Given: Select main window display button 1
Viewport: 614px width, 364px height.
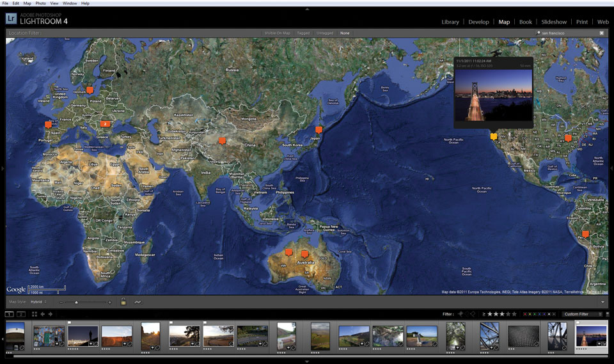Looking at the screenshot, I should tap(10, 314).
